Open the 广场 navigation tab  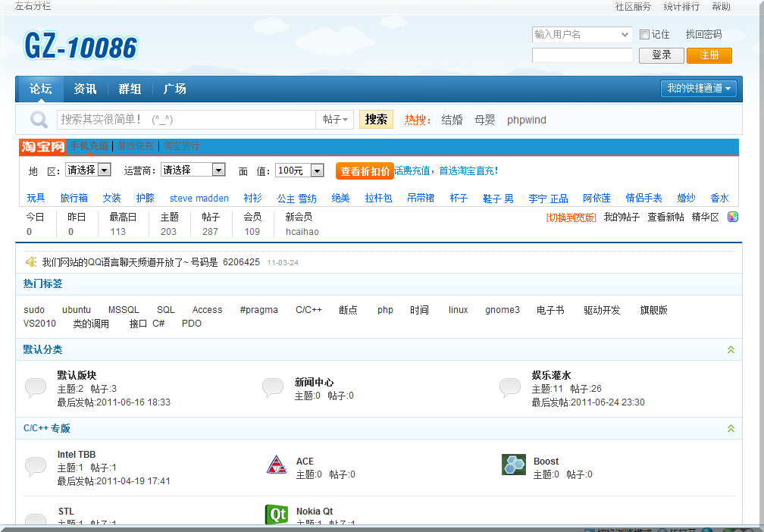pyautogui.click(x=174, y=89)
